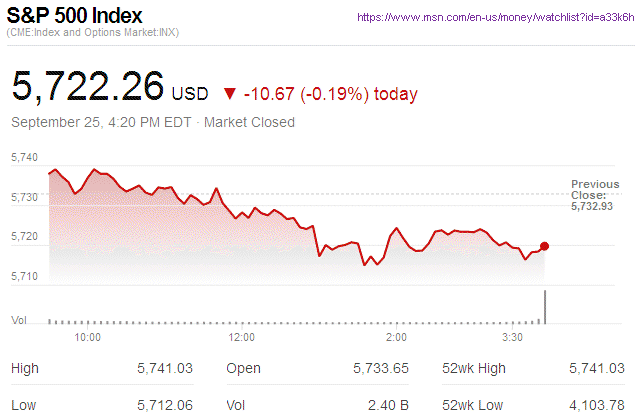Click the red end-of-line price dot
This screenshot has width=640, height=420.
click(x=544, y=246)
